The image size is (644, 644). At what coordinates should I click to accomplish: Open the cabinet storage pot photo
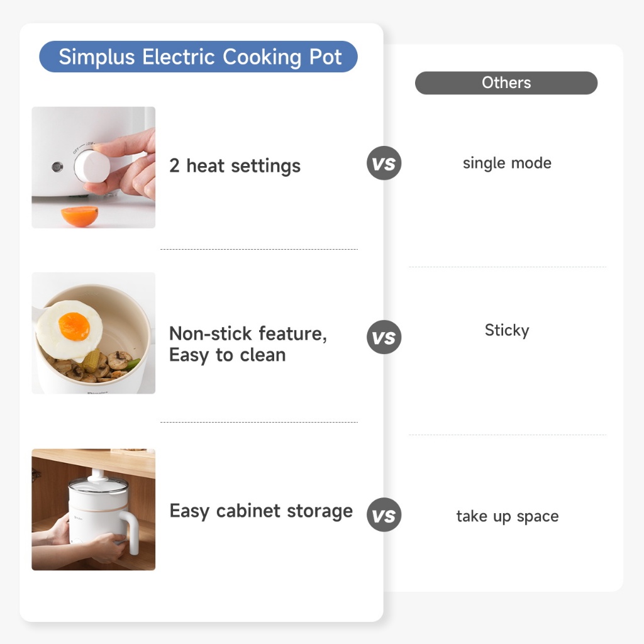coord(93,509)
